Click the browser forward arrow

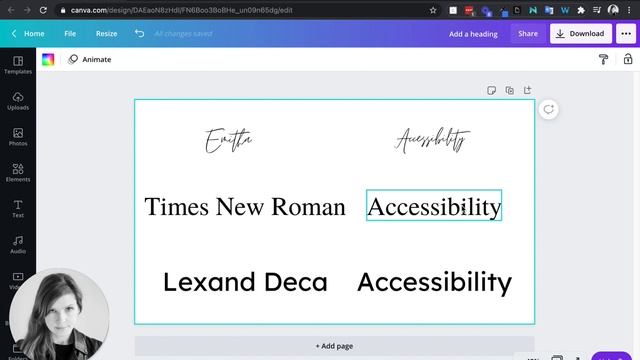27,10
